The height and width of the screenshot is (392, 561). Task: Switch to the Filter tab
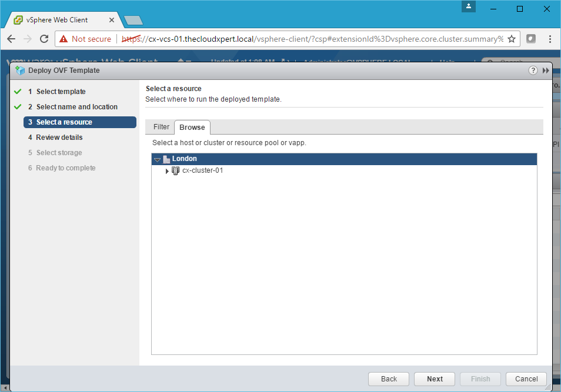[x=161, y=127]
